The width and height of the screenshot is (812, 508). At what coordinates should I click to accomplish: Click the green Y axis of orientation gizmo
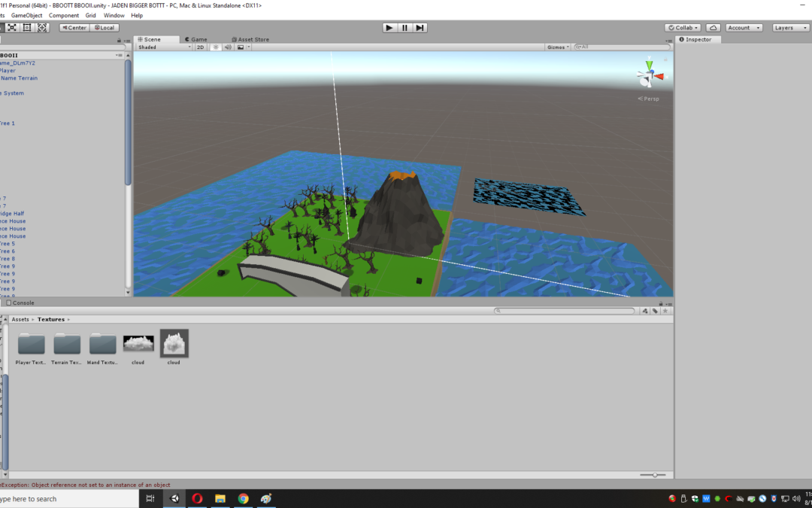click(649, 65)
